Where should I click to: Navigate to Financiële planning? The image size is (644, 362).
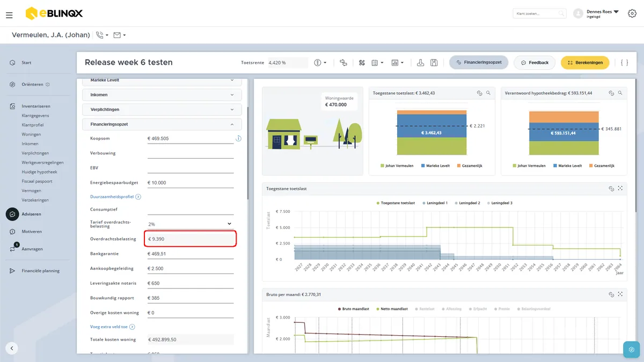tap(40, 271)
